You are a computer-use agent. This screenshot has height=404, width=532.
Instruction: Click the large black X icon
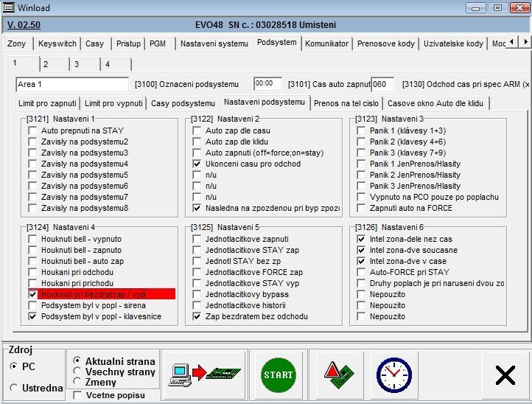[505, 375]
